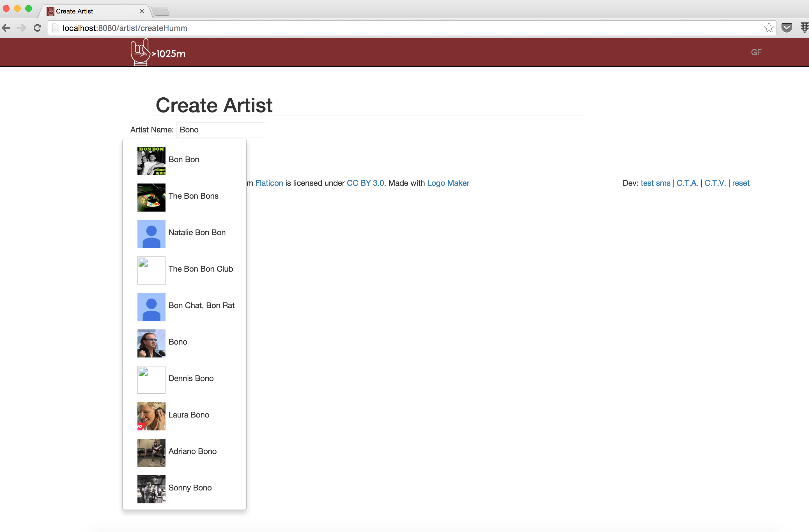Choose Laura Bono in the dropdown

[189, 414]
